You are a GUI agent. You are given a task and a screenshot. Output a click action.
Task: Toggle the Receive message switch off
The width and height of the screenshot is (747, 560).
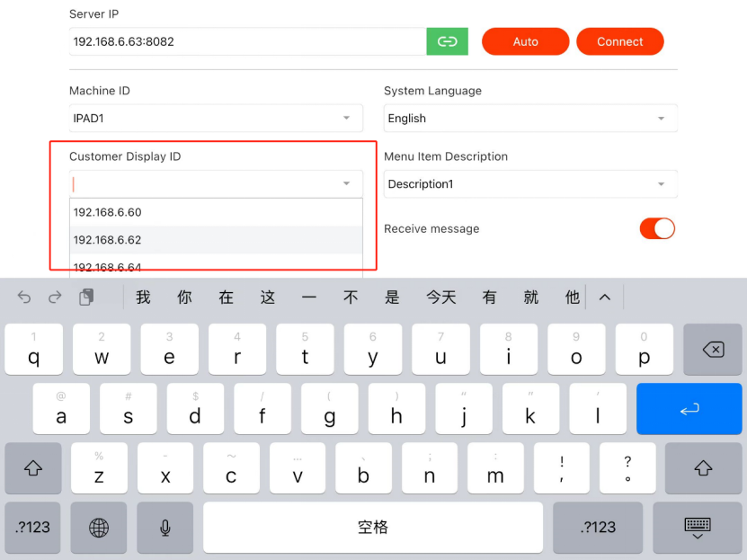657,228
